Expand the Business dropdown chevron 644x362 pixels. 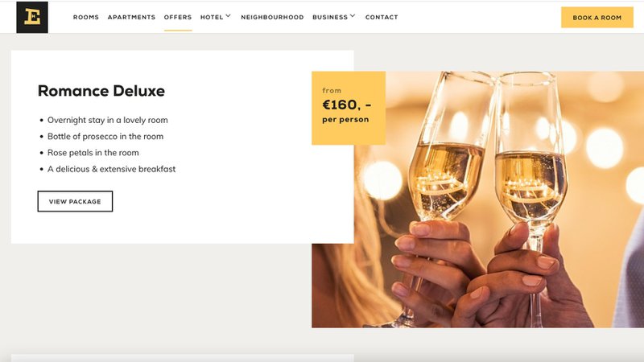point(353,16)
